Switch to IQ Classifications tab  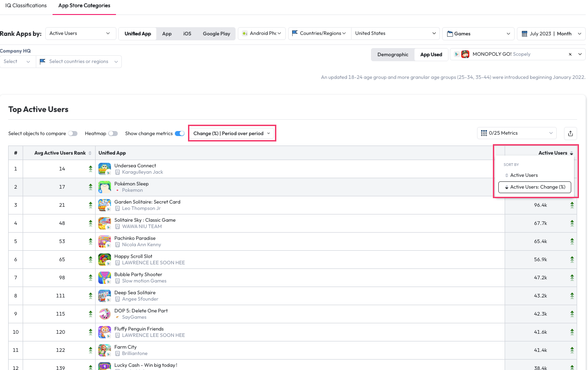pyautogui.click(x=26, y=5)
